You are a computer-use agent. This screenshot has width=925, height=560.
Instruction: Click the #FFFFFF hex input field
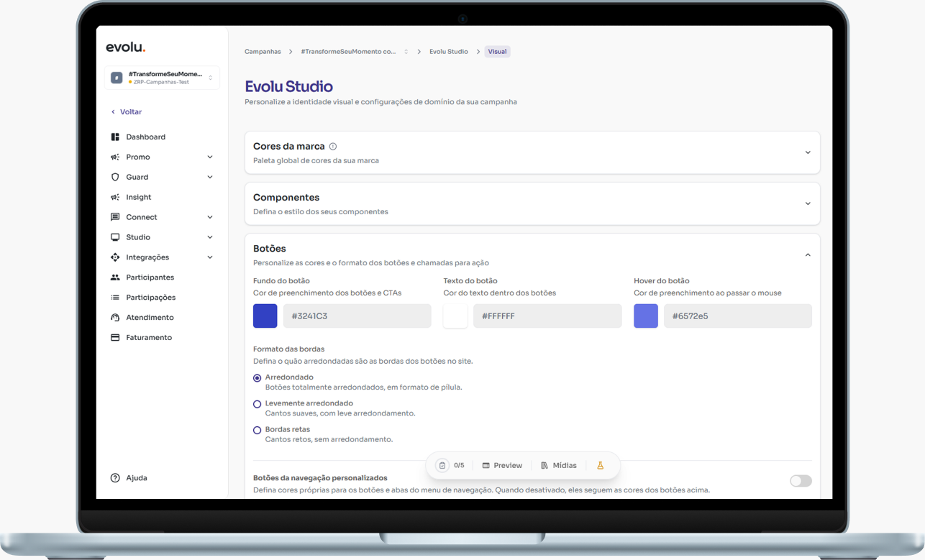[x=547, y=316]
